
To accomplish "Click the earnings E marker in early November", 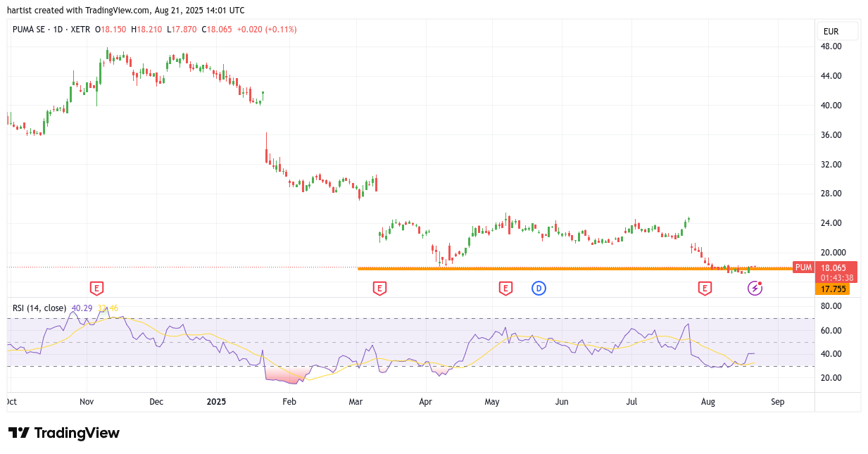I will point(97,287).
